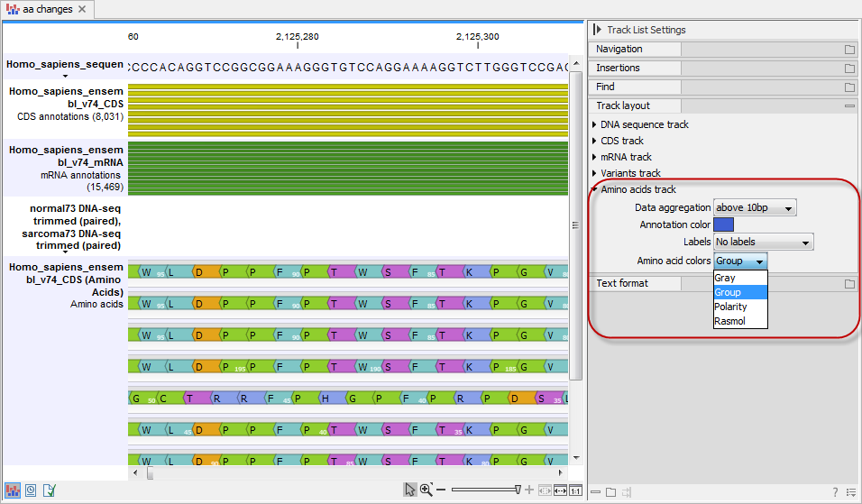Open the element info clipboard icon
Viewport: 862px width, 504px height.
[50, 490]
